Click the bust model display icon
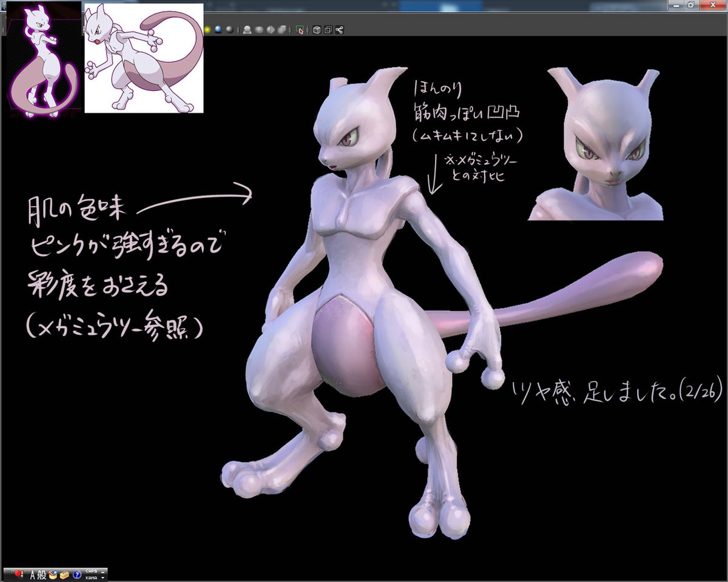This screenshot has width=728, height=582. 248,30
